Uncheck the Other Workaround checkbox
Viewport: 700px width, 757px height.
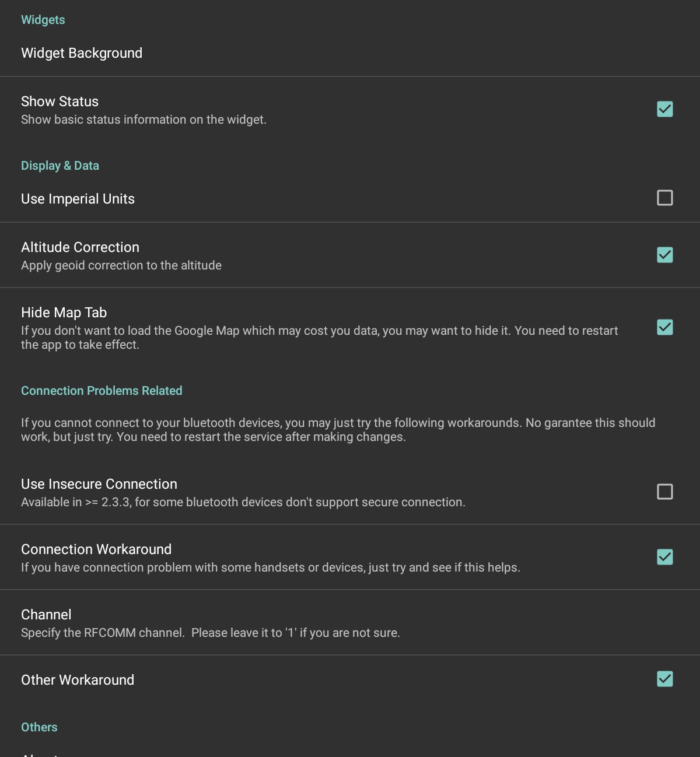click(x=664, y=679)
